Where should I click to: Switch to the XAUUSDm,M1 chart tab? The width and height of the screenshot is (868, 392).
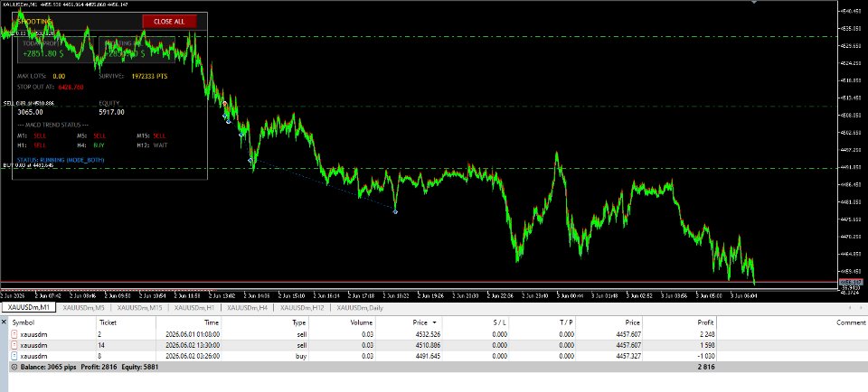28,308
